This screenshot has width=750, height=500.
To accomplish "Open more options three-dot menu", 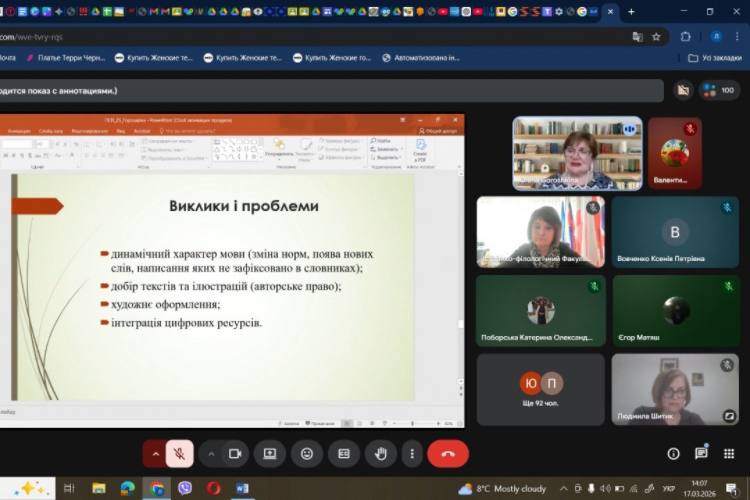I will [412, 453].
